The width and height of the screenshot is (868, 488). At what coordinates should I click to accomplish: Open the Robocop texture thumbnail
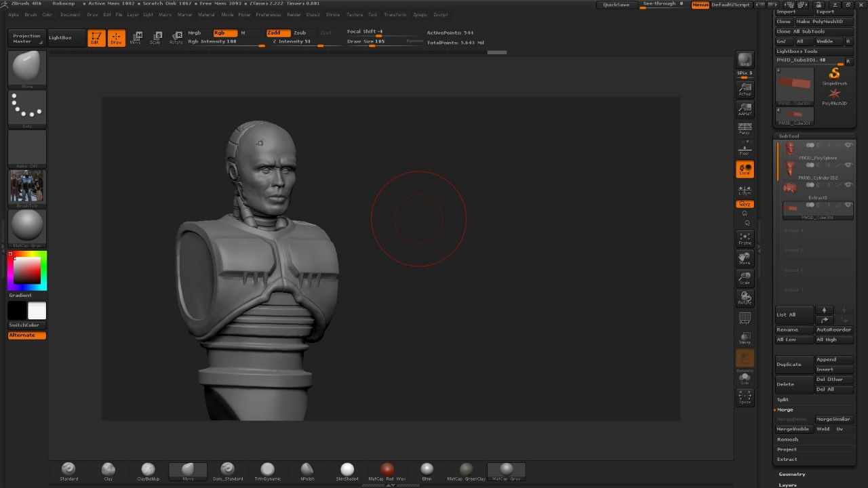point(27,188)
